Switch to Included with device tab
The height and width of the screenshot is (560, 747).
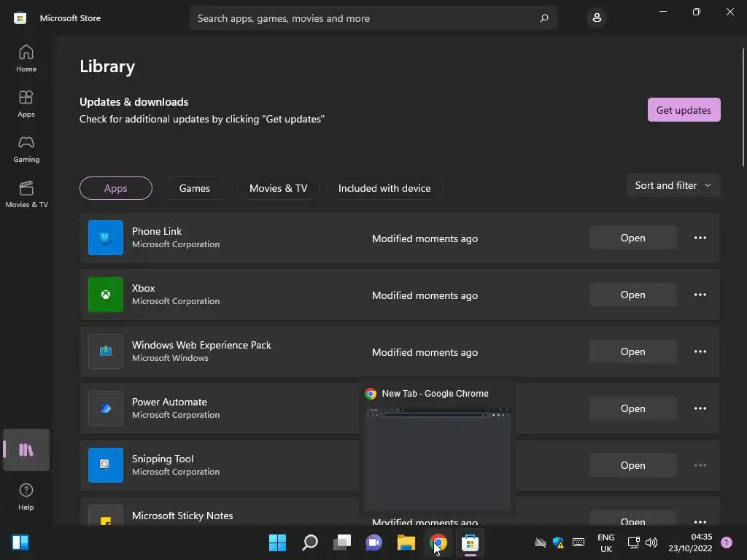point(384,188)
